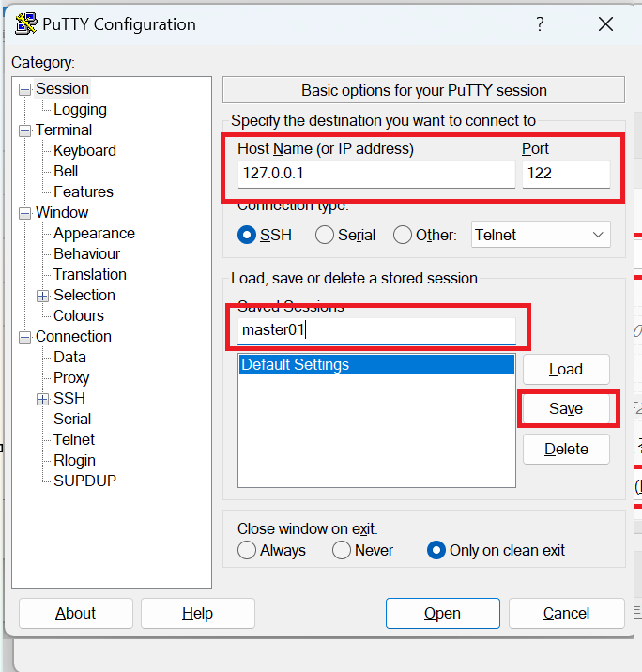Open the Serial category in the tree
The width and height of the screenshot is (642, 672).
[72, 420]
